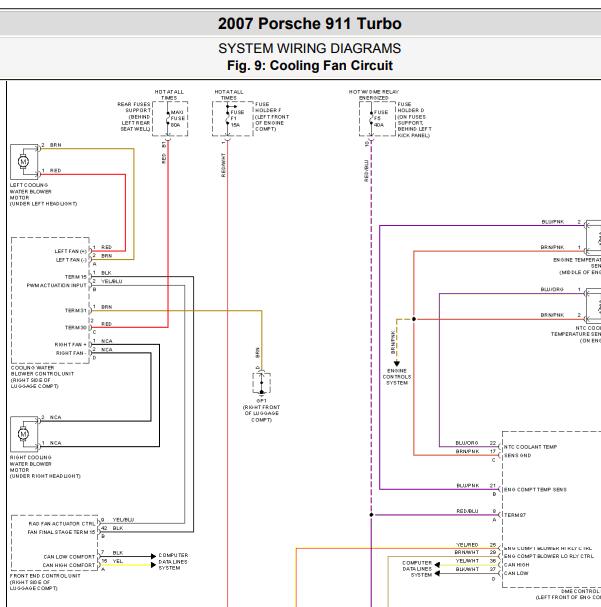Click 'HOT AT ALL TIMES' above Fuse F1

click(229, 95)
